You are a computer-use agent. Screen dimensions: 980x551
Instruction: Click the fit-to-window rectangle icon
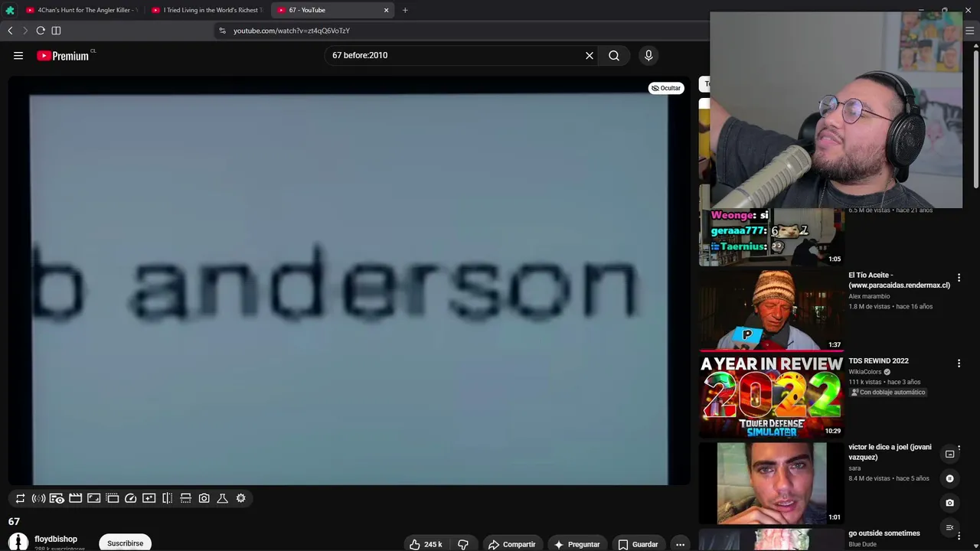tap(93, 498)
